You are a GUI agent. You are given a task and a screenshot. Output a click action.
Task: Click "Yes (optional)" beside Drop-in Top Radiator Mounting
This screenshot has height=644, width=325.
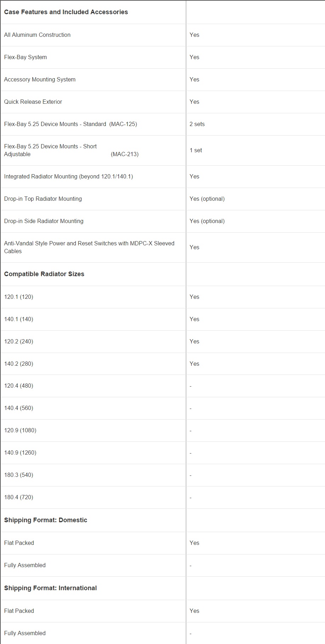[x=207, y=199]
